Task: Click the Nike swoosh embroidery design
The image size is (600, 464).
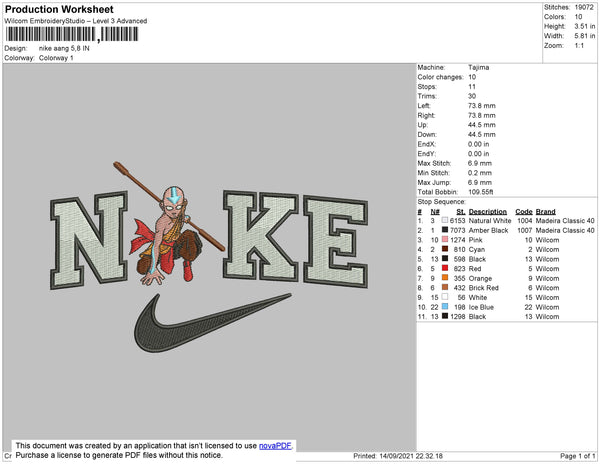Action: [x=212, y=322]
